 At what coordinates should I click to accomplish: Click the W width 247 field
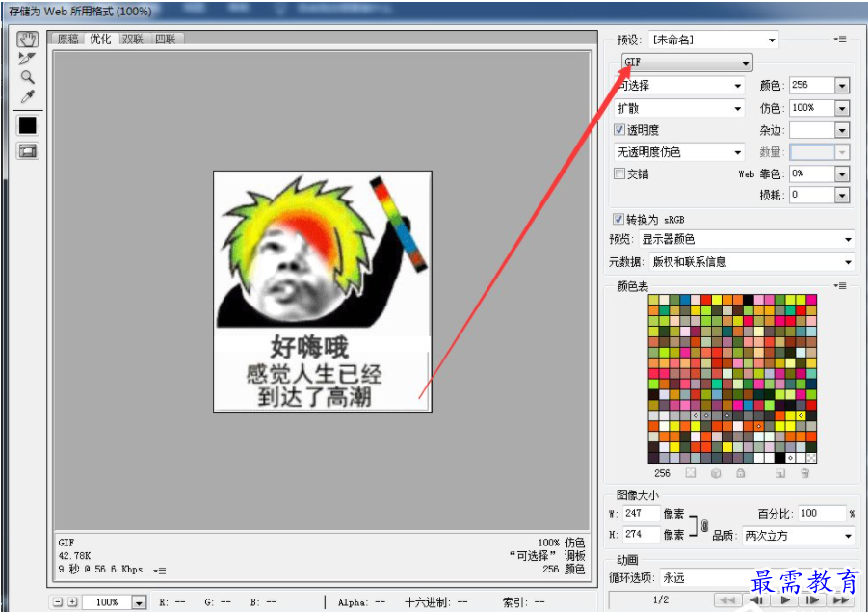pyautogui.click(x=641, y=514)
